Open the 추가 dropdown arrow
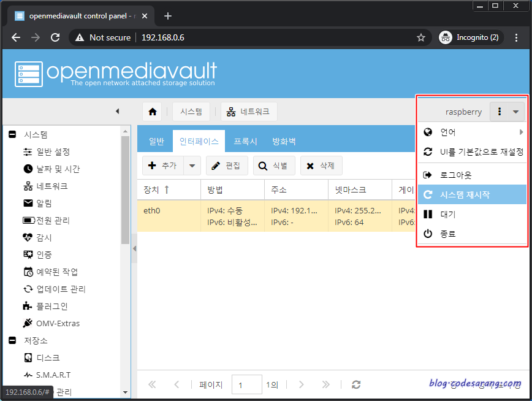 192,166
